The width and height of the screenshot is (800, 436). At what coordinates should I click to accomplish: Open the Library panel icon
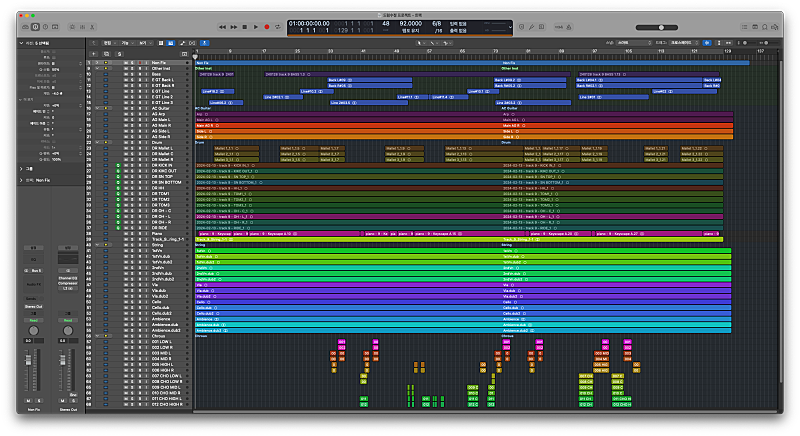click(x=23, y=27)
